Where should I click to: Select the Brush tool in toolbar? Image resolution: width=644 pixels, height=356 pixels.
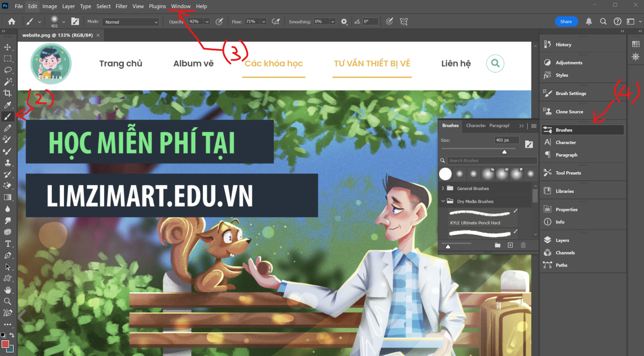pos(8,117)
